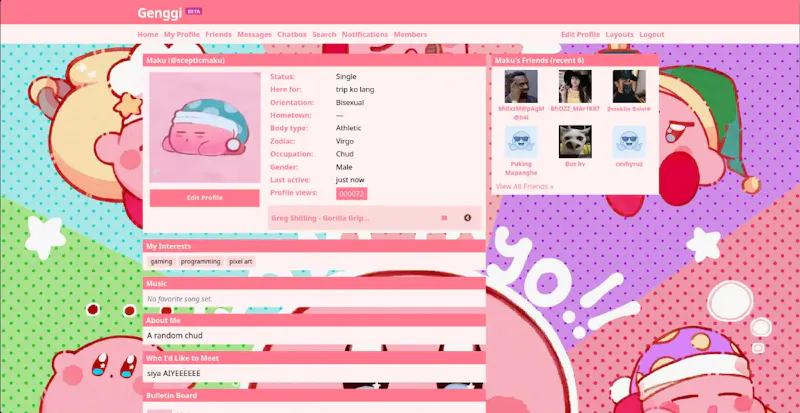Open Messages page
This screenshot has width=800, height=413.
(x=254, y=35)
